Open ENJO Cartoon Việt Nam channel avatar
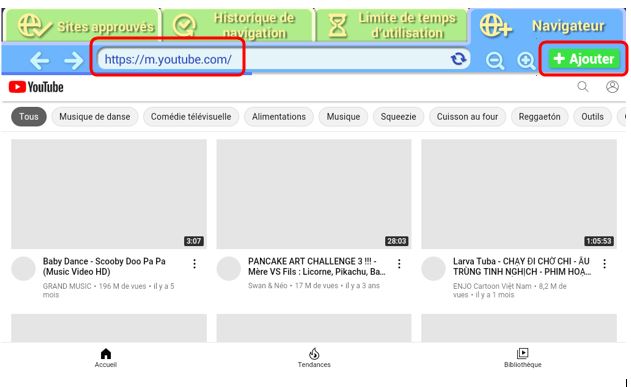 (433, 269)
